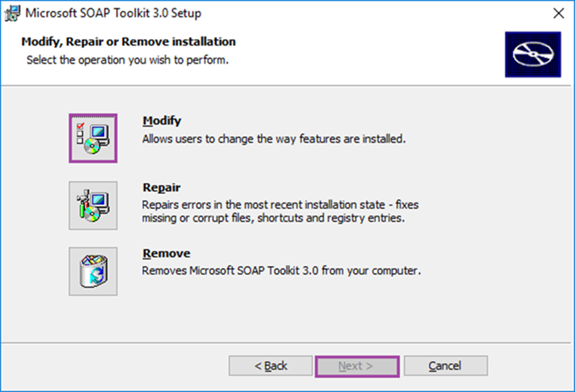Click the 'missing or corrupt files' description line
This screenshot has height=392, width=575.
pos(273,218)
